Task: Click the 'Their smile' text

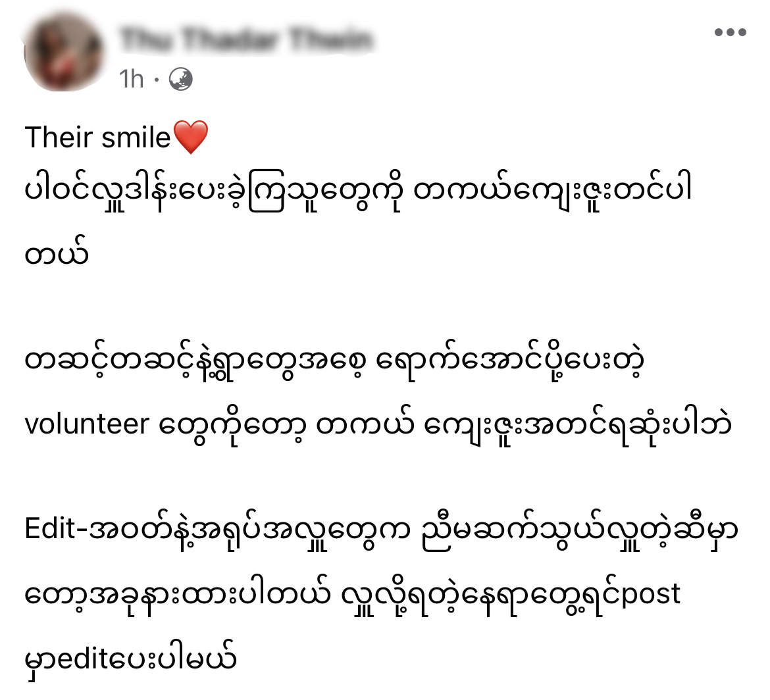Action: [97, 137]
